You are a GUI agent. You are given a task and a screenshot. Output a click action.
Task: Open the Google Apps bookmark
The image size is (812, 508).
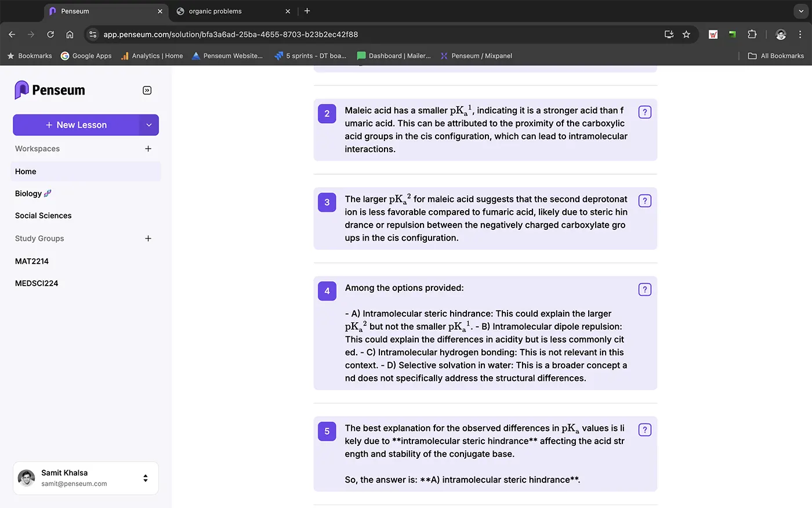[86, 56]
